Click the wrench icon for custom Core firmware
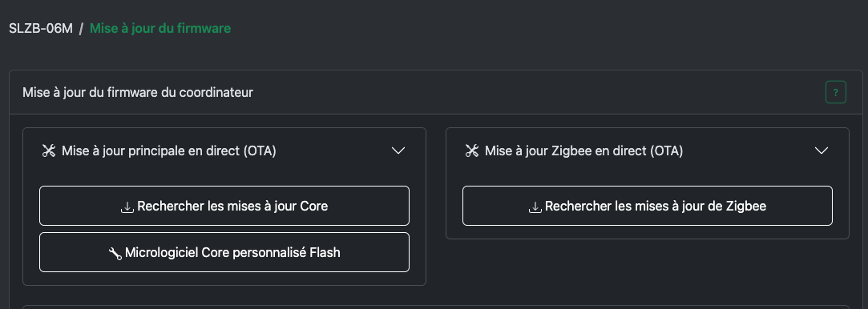Screen dimensions: 868x309 click(115, 253)
